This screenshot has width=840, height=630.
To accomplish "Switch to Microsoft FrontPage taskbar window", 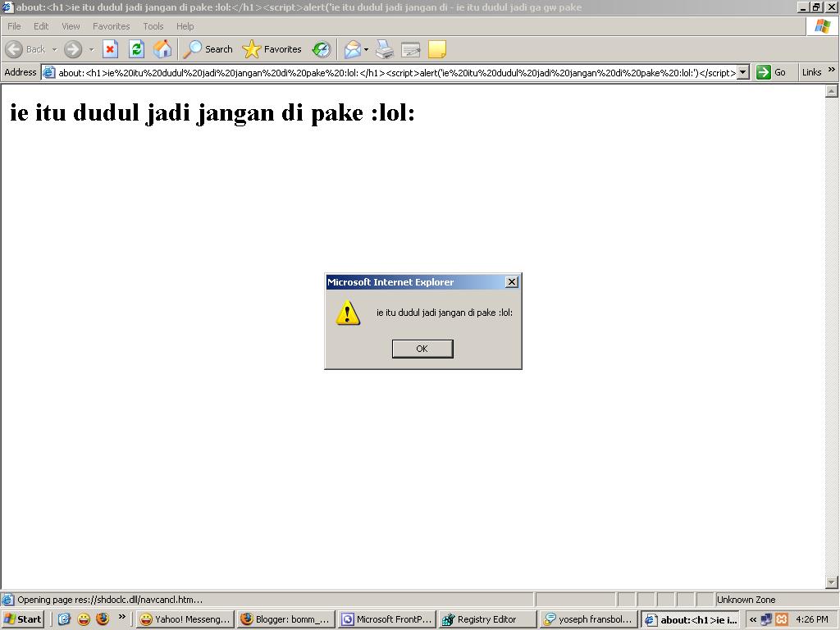I will [387, 619].
